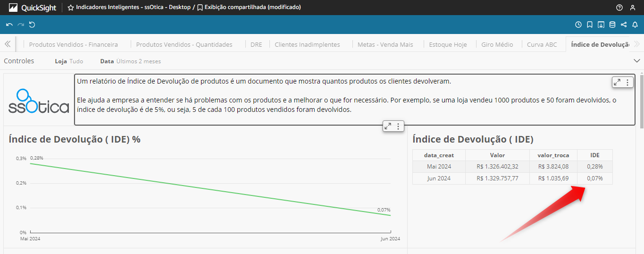Open the share icon
This screenshot has height=254, width=644.
click(624, 25)
